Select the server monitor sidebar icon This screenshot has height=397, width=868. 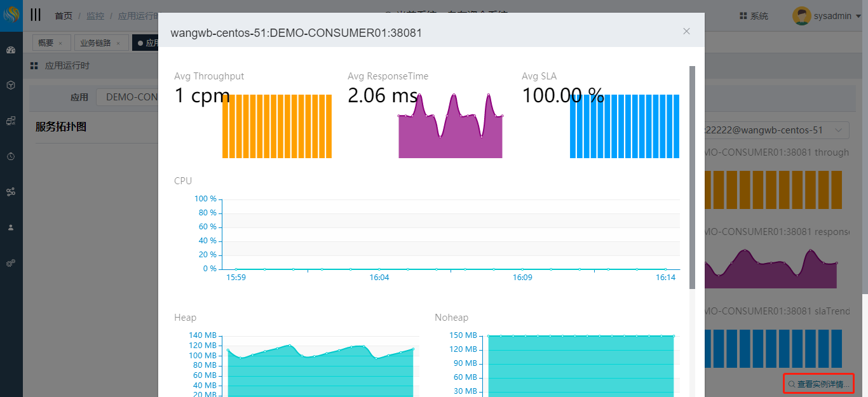click(11, 121)
